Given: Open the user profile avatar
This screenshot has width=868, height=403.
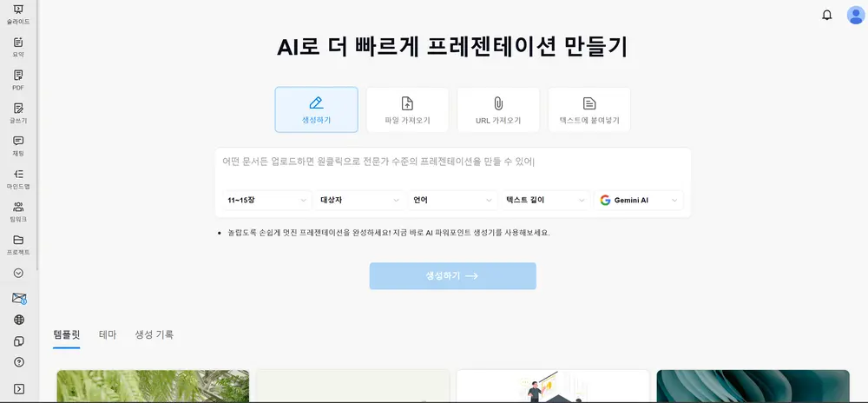Looking at the screenshot, I should pos(856,15).
